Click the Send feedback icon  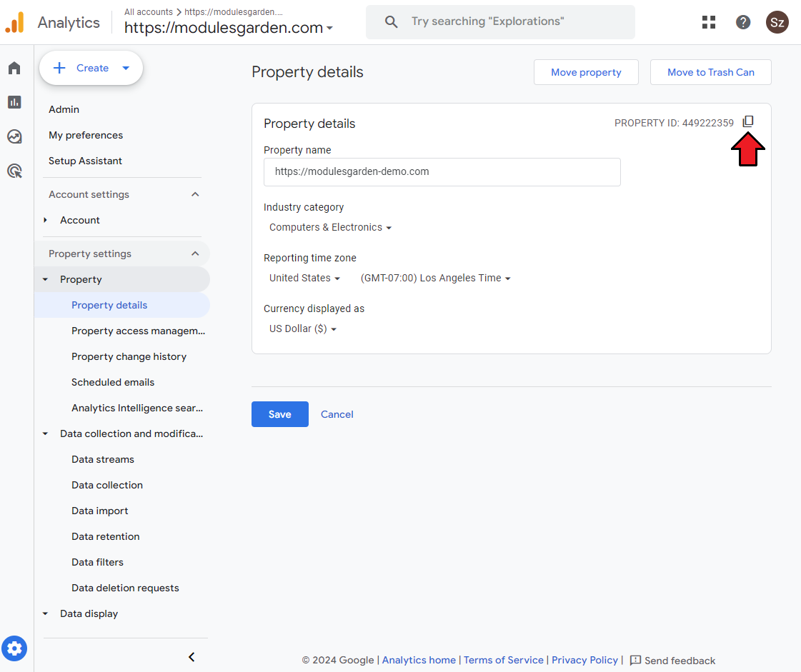click(635, 661)
